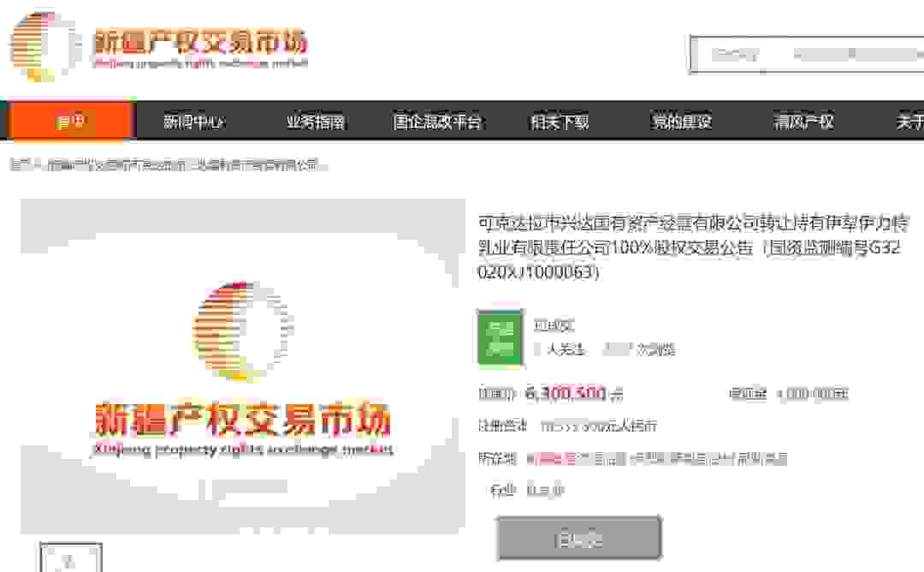Open the 新闻中心 menu item
This screenshot has height=572, width=924.
[193, 122]
